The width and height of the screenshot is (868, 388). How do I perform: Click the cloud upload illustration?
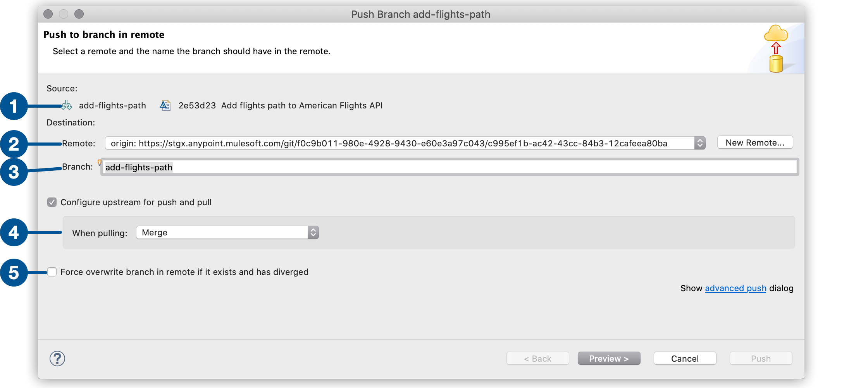coord(776,48)
